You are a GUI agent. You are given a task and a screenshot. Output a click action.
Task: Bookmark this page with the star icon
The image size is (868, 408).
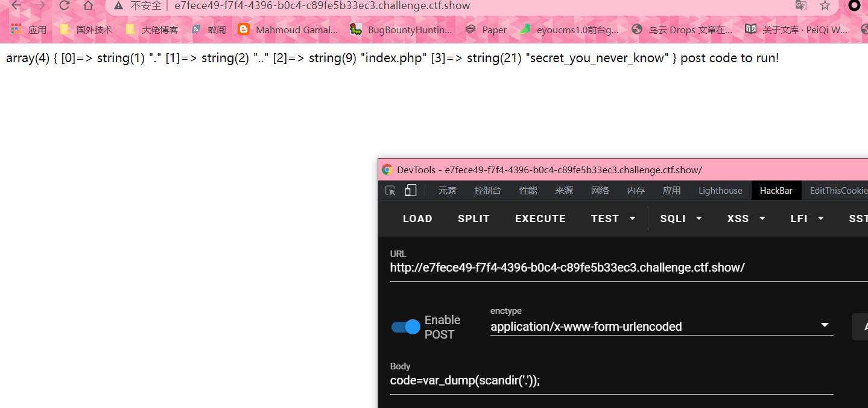(825, 5)
